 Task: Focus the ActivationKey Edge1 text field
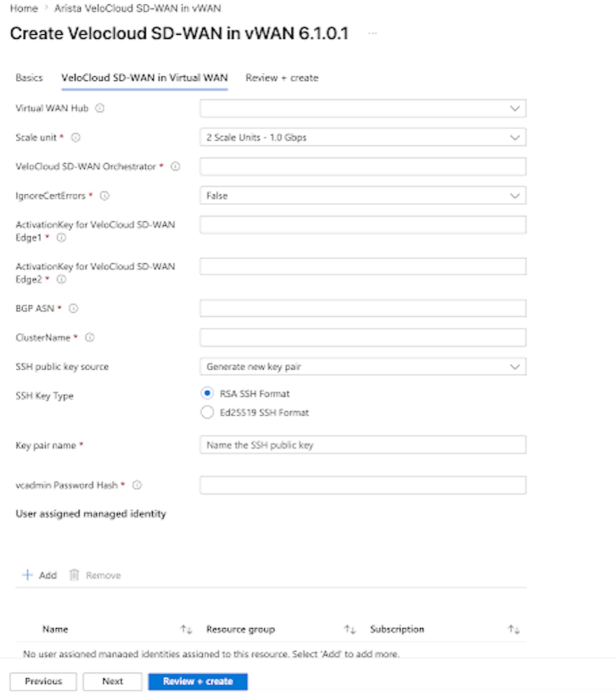[363, 225]
